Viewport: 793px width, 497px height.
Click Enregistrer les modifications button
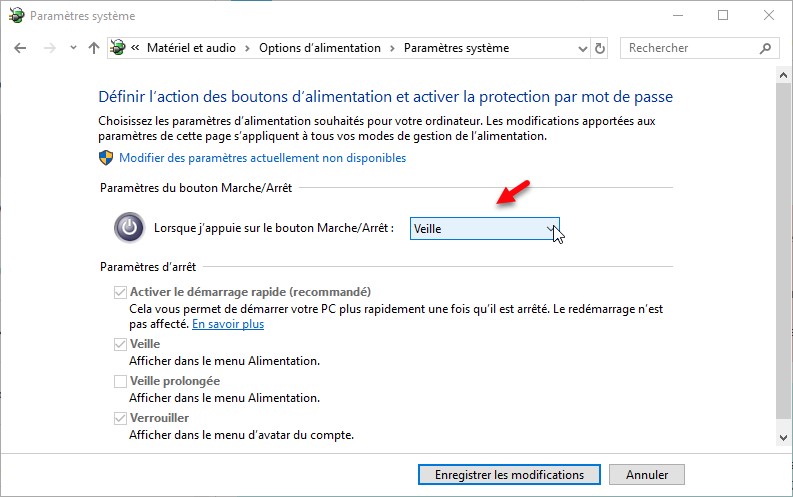tap(509, 474)
